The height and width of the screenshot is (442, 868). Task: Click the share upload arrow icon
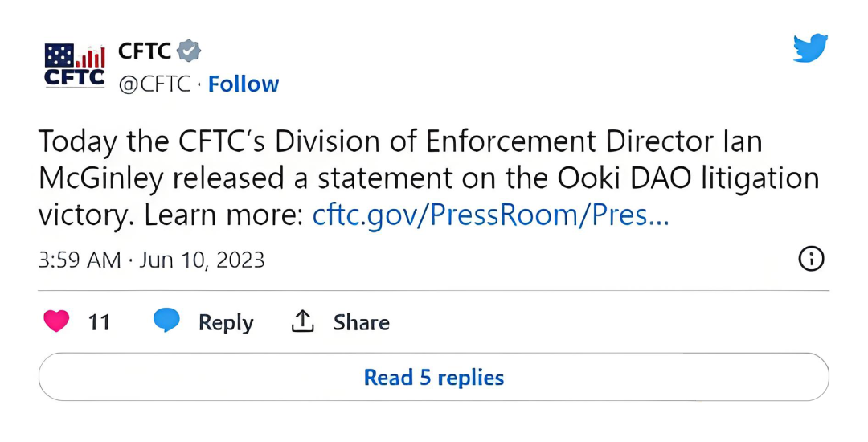[302, 321]
